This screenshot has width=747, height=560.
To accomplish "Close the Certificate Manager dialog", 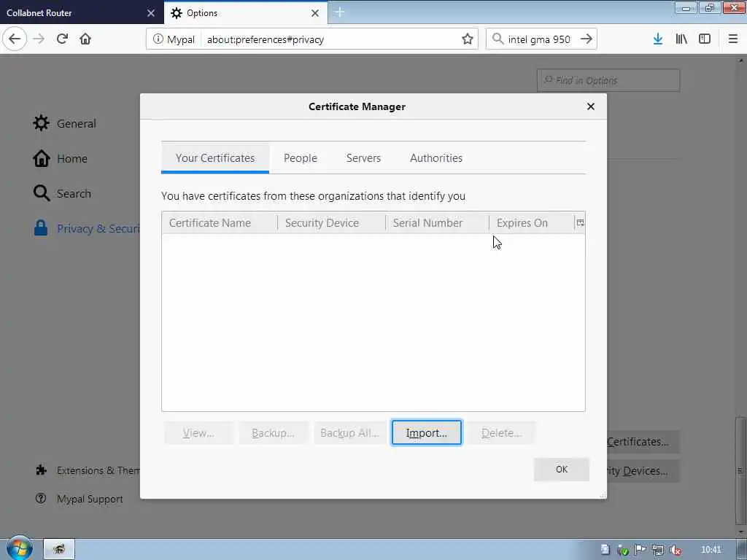I will 591,106.
